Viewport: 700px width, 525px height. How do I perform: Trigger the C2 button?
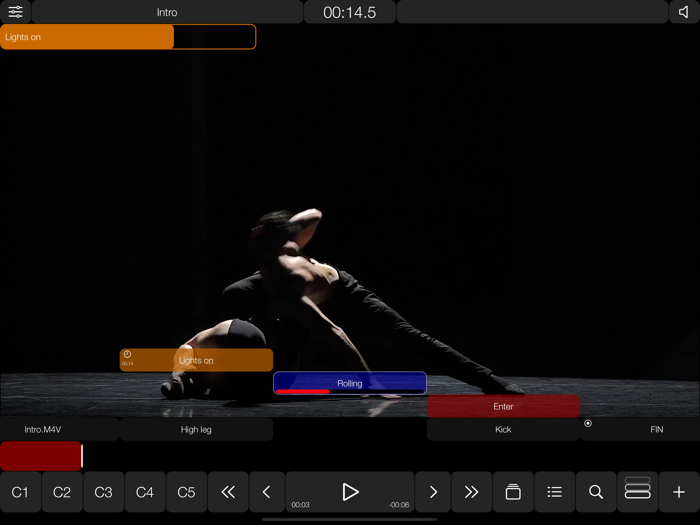62,492
